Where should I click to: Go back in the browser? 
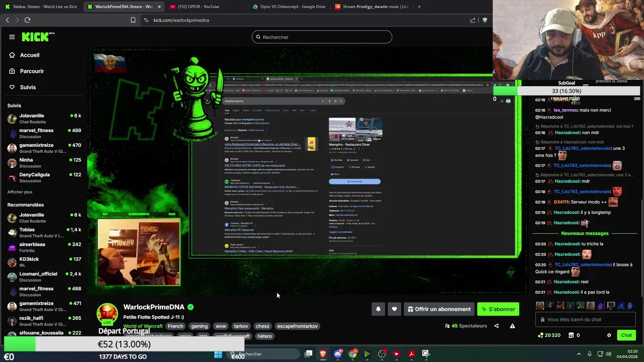coord(8,20)
